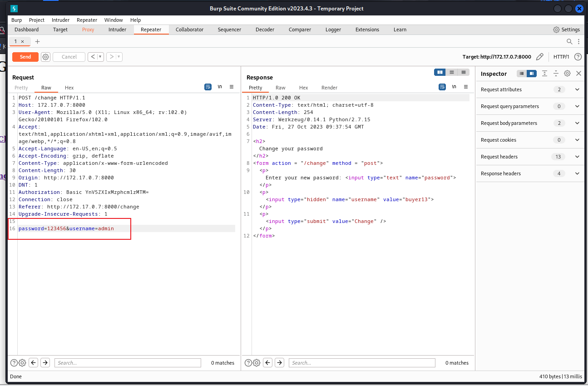Choose side-by-side layout view
Image resolution: width=588 pixels, height=386 pixels.
pos(440,72)
